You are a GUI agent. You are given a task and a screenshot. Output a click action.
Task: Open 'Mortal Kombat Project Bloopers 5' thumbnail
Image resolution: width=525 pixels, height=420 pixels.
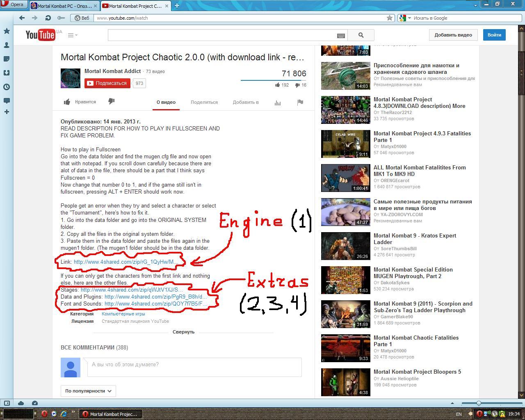coord(346,382)
